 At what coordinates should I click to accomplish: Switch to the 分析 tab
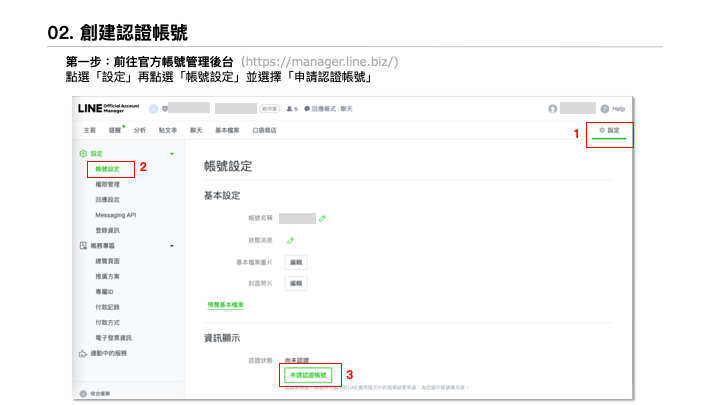pyautogui.click(x=139, y=131)
